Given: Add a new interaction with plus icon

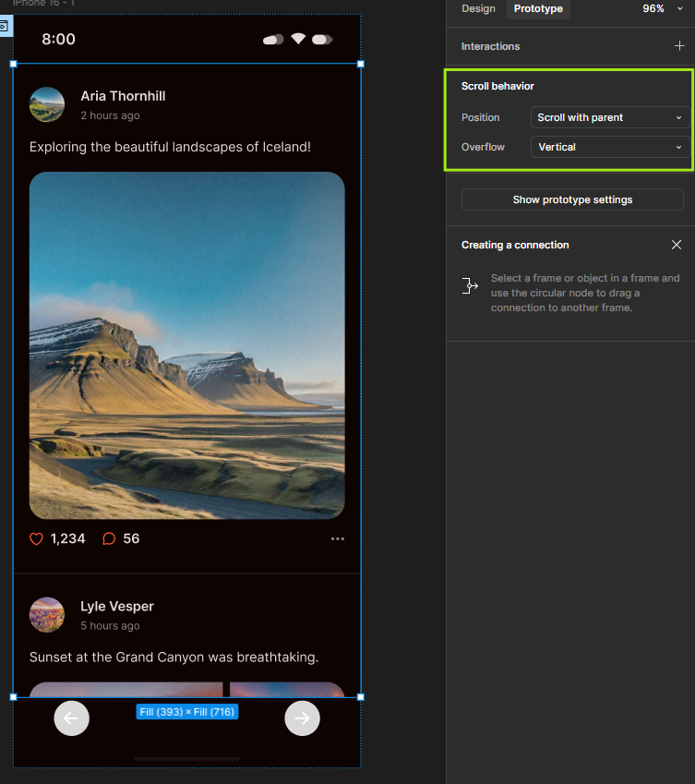Looking at the screenshot, I should pyautogui.click(x=679, y=46).
